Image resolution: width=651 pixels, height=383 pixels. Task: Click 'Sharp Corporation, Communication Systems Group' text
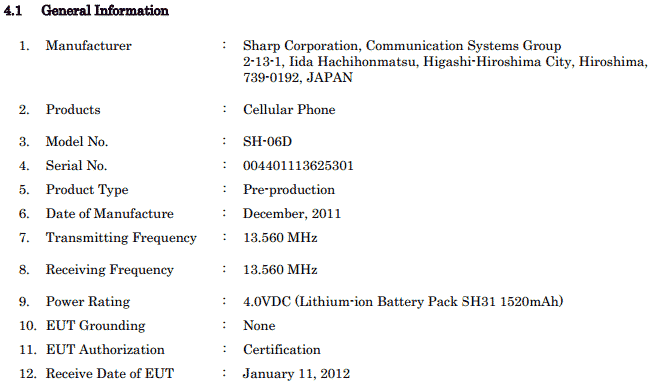coord(402,45)
